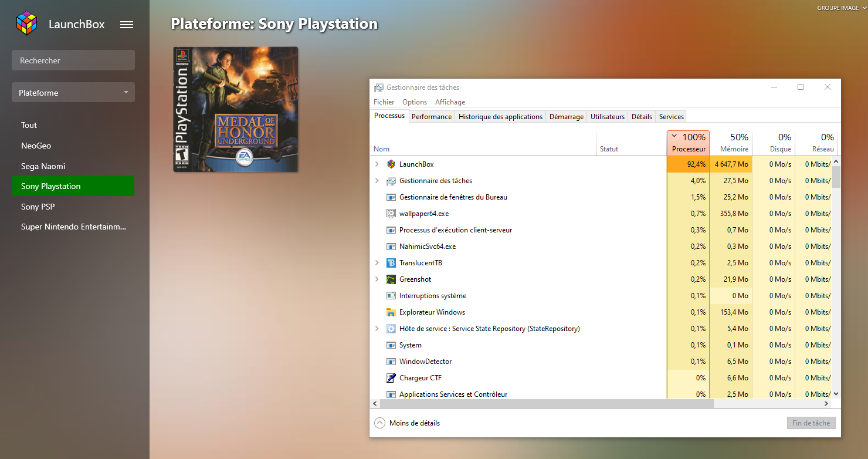
Task: Open the Options menu
Action: [x=415, y=102]
